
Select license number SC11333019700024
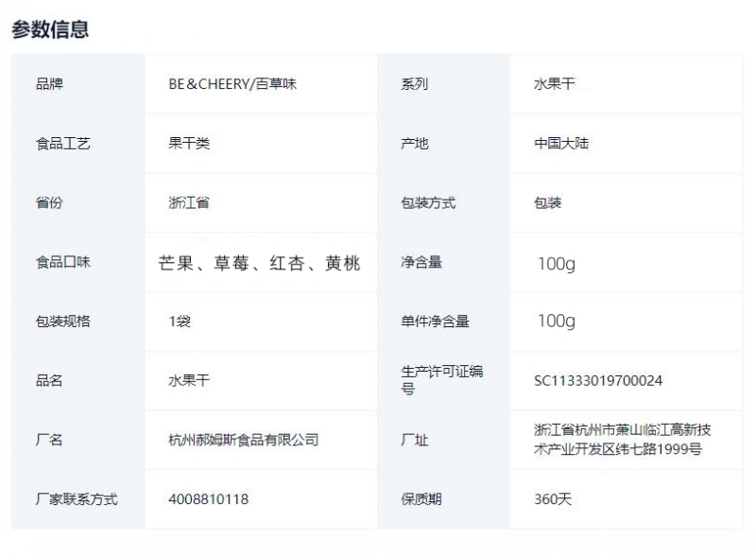coord(598,381)
